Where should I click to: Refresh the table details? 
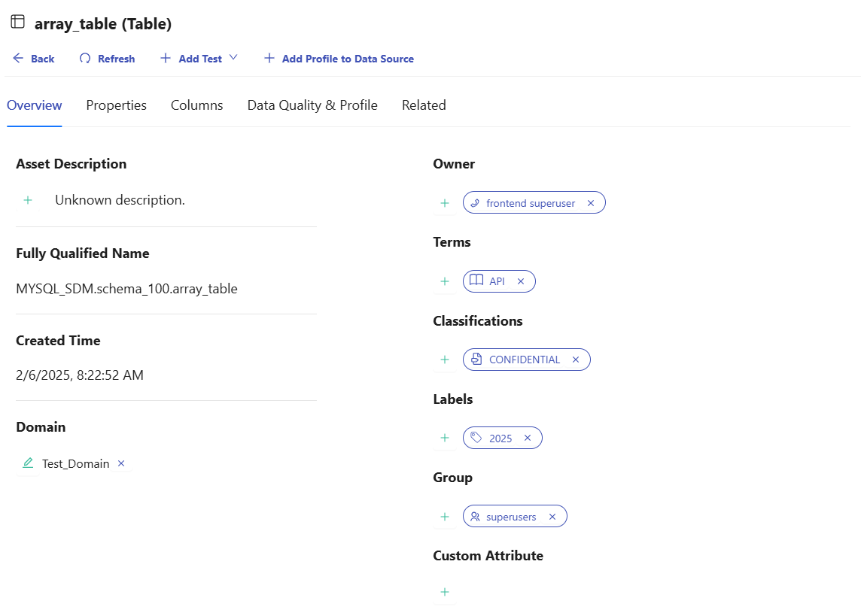(x=108, y=59)
